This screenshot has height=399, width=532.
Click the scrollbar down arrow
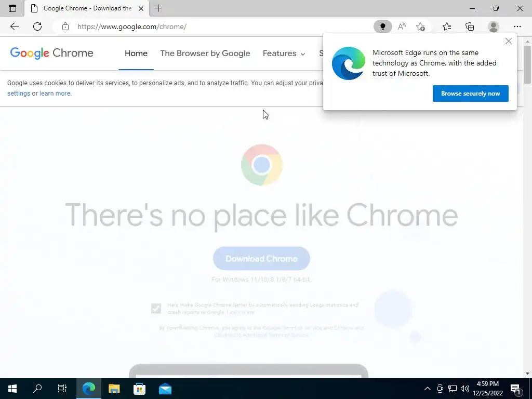(x=527, y=373)
